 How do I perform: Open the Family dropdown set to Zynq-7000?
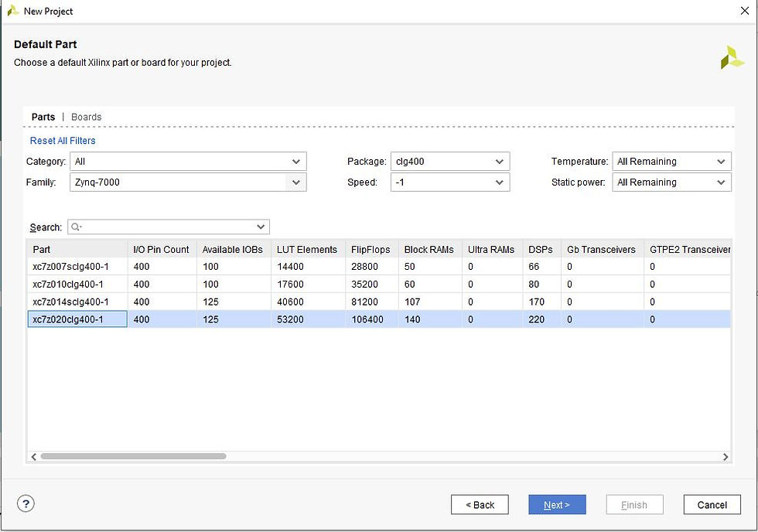click(x=188, y=182)
